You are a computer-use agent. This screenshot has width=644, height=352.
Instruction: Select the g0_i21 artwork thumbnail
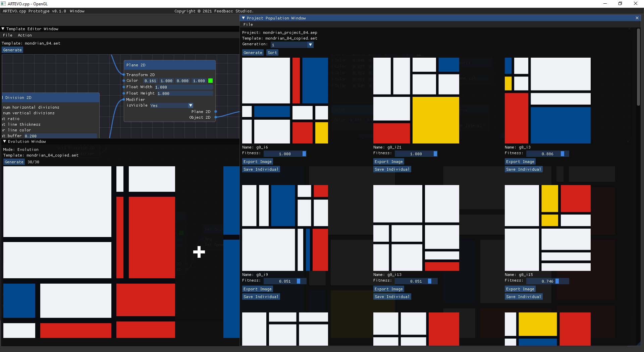pyautogui.click(x=416, y=101)
